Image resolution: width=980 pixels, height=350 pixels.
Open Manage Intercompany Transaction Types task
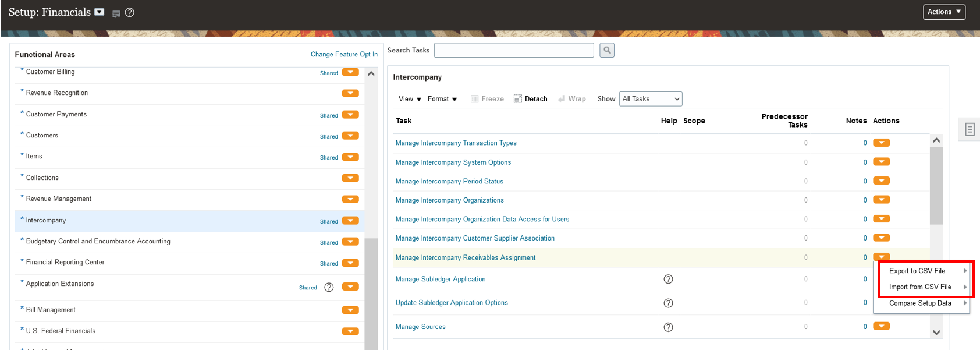pyautogui.click(x=456, y=143)
